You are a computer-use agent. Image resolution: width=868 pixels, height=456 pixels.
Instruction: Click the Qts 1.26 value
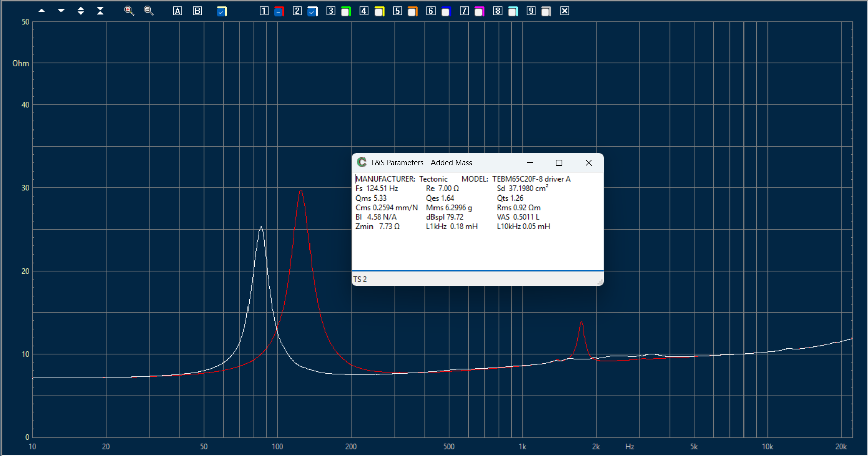510,198
